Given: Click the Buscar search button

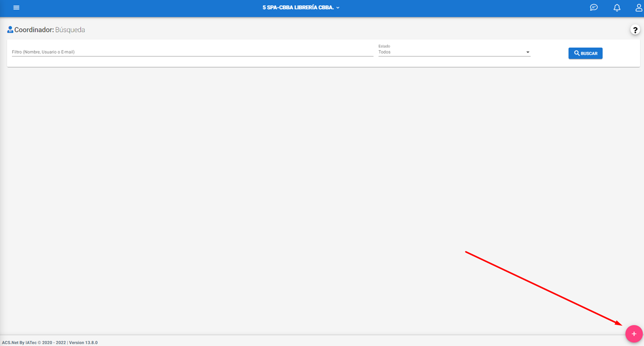Looking at the screenshot, I should point(585,53).
